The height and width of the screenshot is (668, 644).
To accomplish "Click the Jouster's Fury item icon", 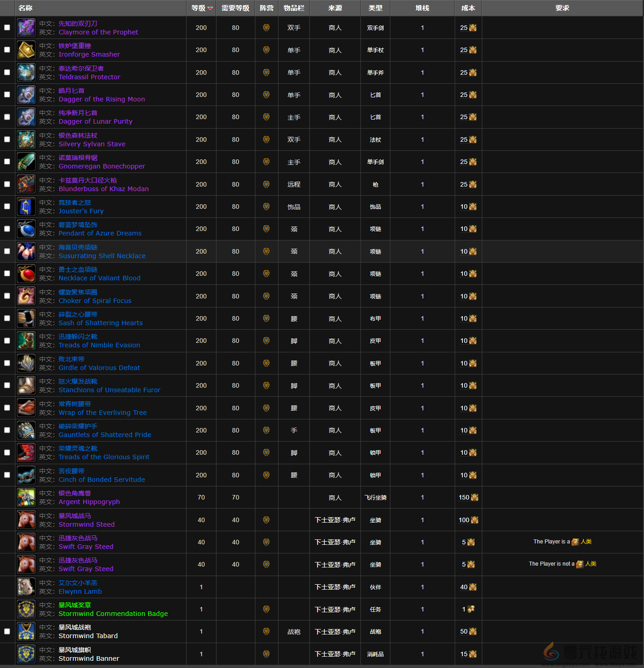I will (x=26, y=207).
